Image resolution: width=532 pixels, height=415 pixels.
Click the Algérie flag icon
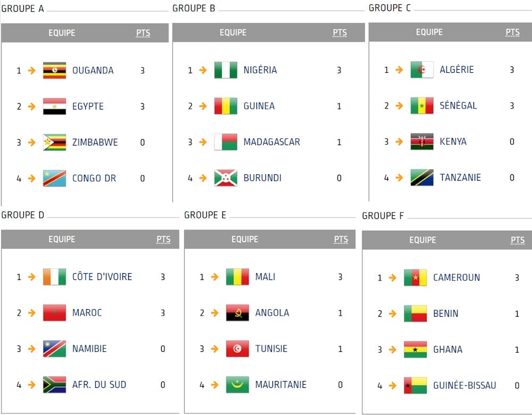(x=422, y=70)
